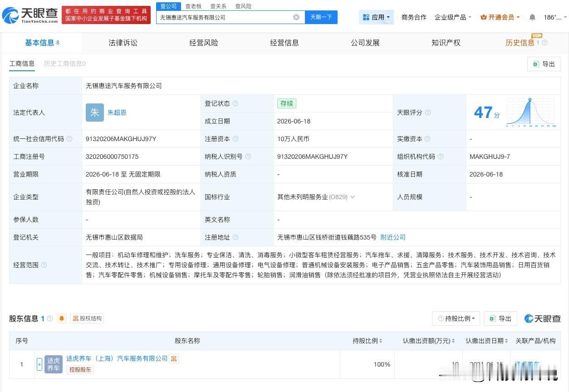
Task: Click 导出 button in 股东信息 section
Action: point(500,318)
